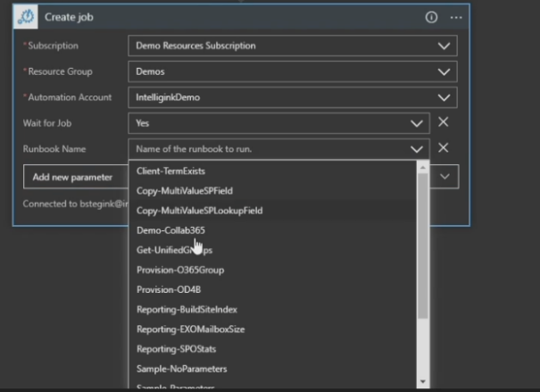
Task: Click the Wait for Job label
Action: 47,123
